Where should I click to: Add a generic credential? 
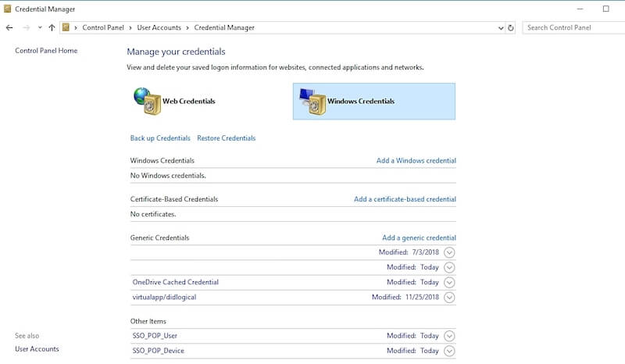tap(419, 237)
